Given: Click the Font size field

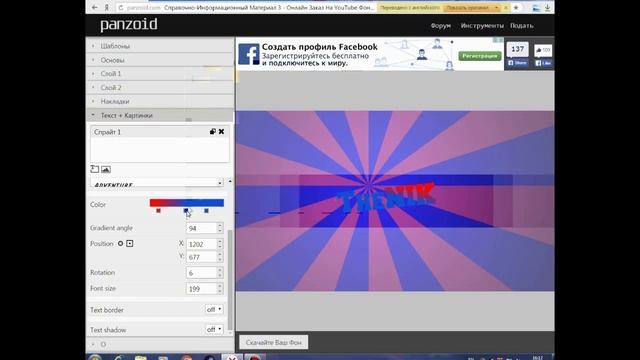Looking at the screenshot, I should [x=201, y=289].
